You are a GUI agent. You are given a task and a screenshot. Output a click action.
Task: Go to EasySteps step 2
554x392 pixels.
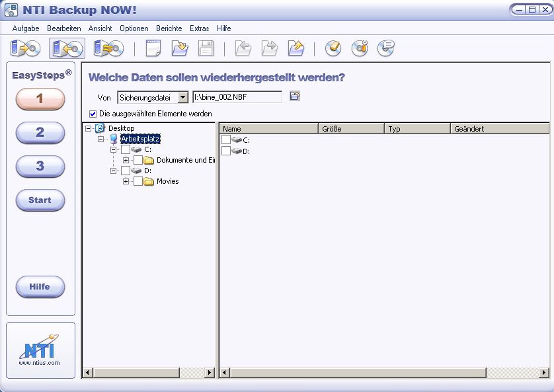click(40, 132)
